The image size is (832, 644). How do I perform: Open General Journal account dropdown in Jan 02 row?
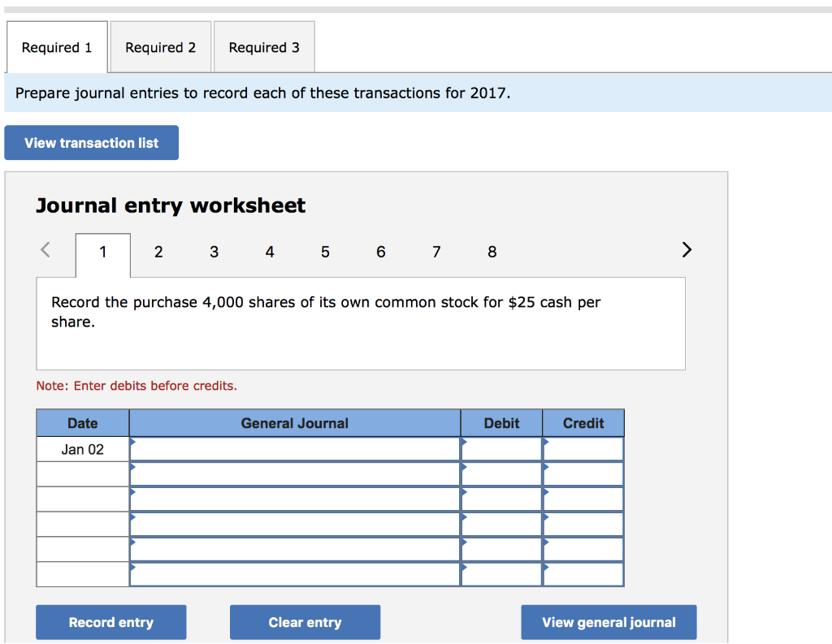tap(295, 449)
